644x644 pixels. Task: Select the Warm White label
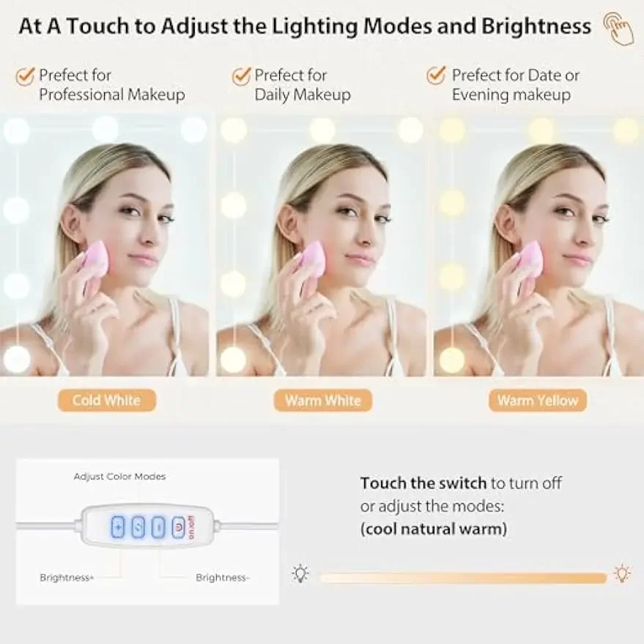click(323, 401)
